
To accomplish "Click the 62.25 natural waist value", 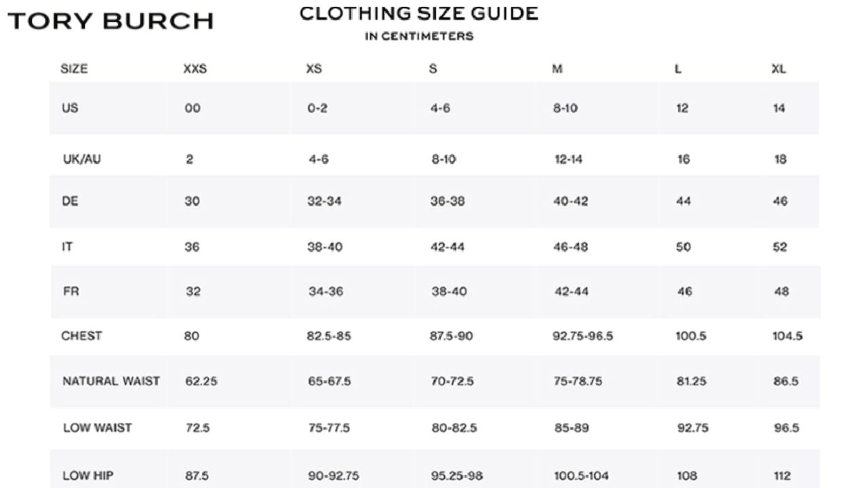I will point(201,381).
